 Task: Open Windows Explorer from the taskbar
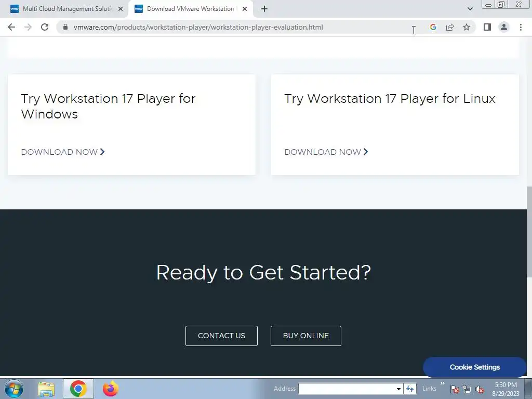click(x=46, y=389)
